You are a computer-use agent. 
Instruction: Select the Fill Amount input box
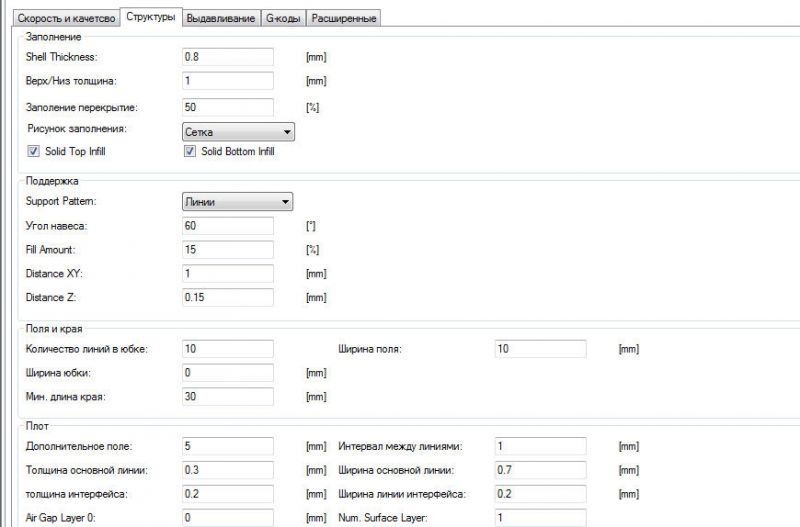[x=228, y=249]
